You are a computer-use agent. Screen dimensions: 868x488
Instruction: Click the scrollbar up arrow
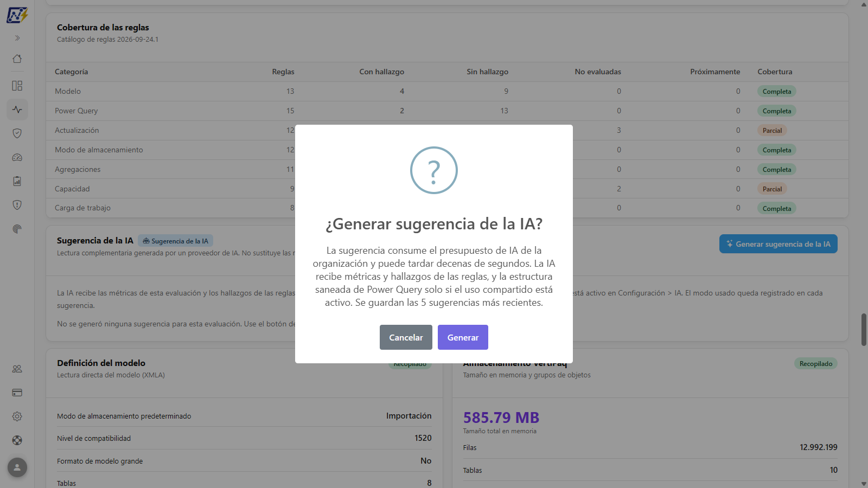(864, 4)
